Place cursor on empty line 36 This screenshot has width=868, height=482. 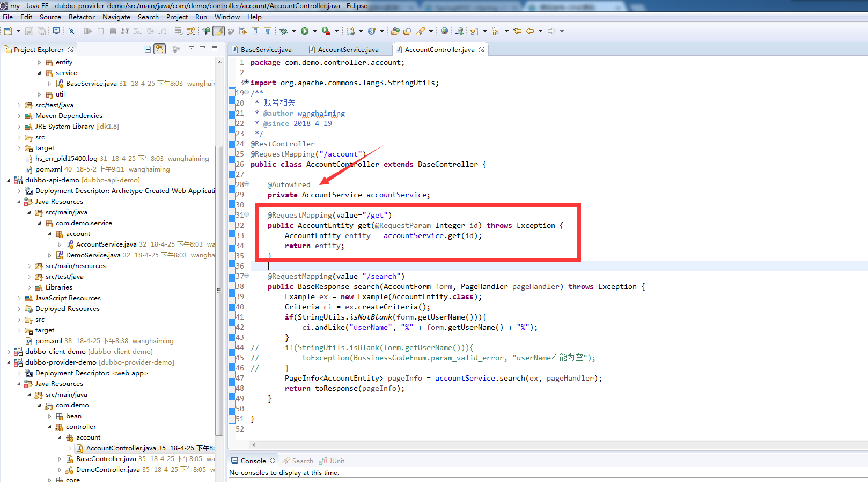[558, 266]
